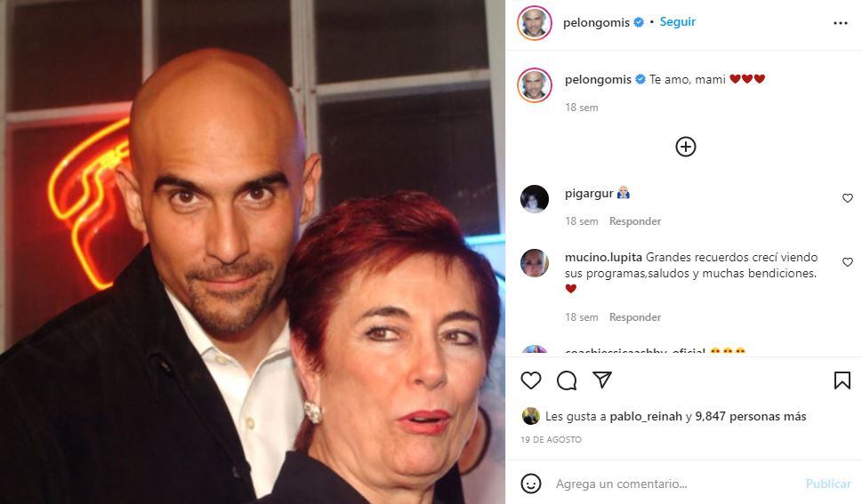This screenshot has width=862, height=504.
Task: Open pelongomis avatar beside the caption
Action: [x=535, y=85]
